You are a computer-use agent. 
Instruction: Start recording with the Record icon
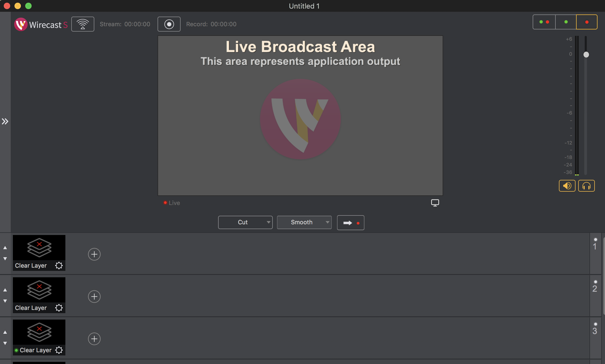[x=169, y=24]
